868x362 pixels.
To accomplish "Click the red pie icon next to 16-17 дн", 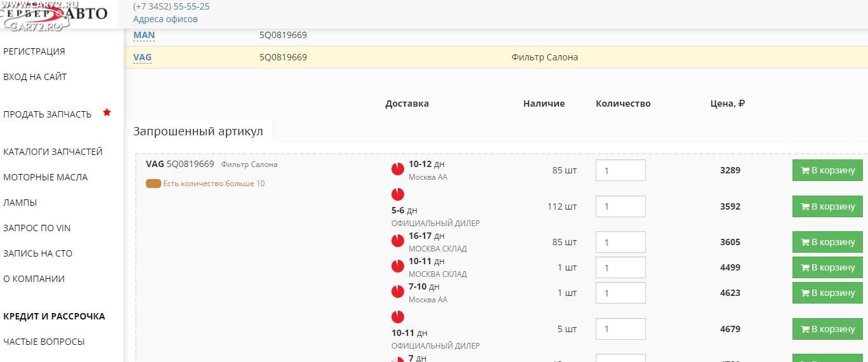I will [x=397, y=241].
